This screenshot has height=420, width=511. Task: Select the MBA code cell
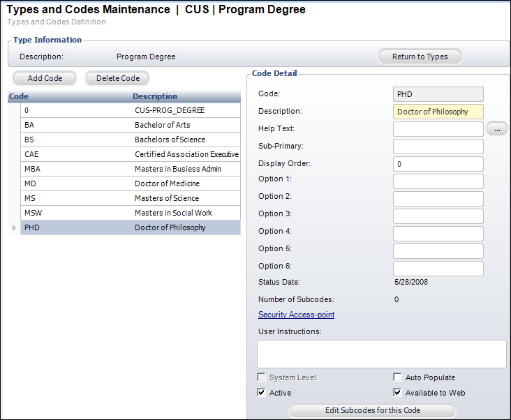(76, 169)
